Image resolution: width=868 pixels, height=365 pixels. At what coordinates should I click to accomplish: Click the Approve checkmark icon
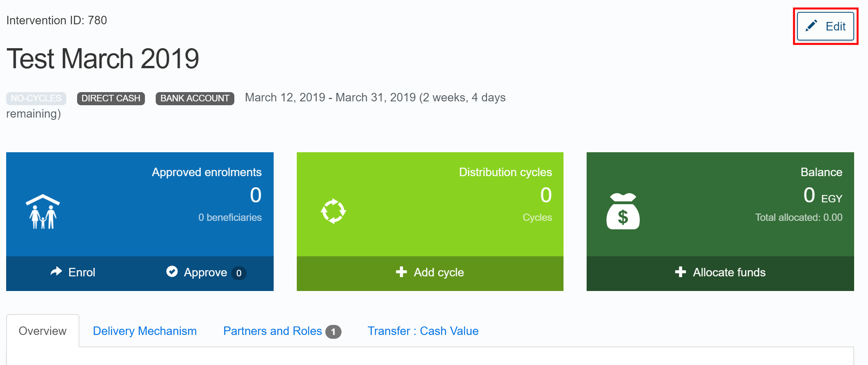pos(172,272)
